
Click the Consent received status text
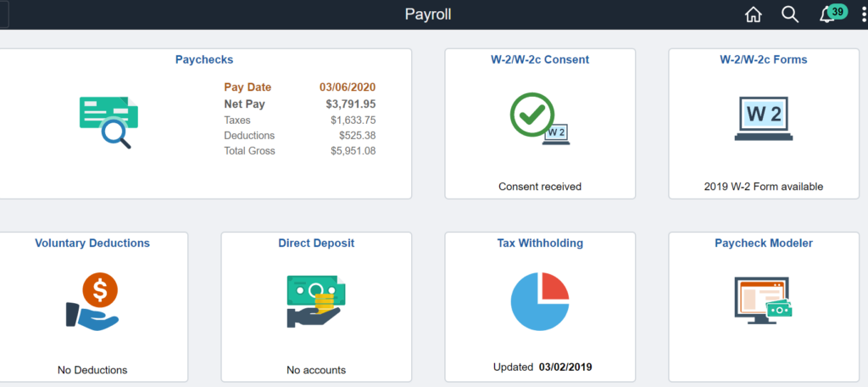tap(540, 187)
